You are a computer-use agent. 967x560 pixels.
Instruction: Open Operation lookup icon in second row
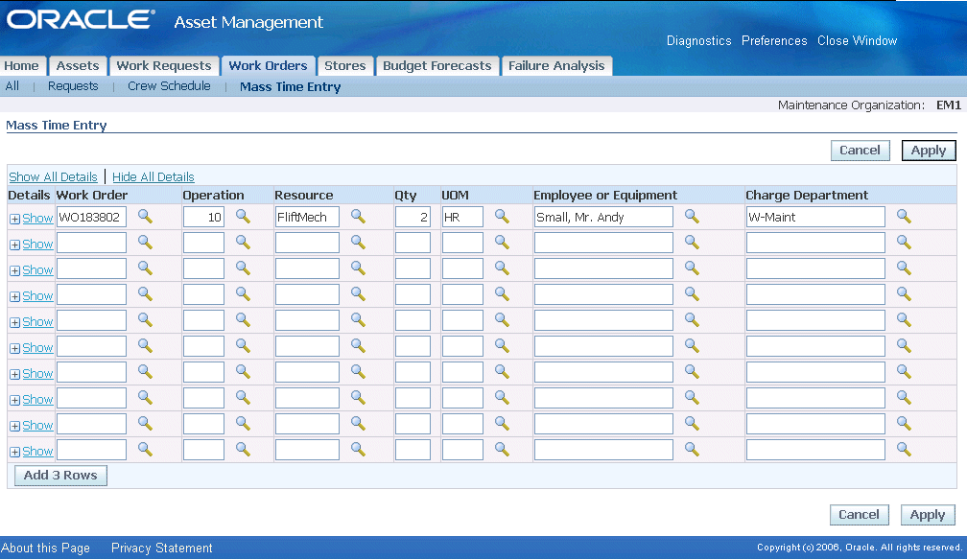coord(243,243)
